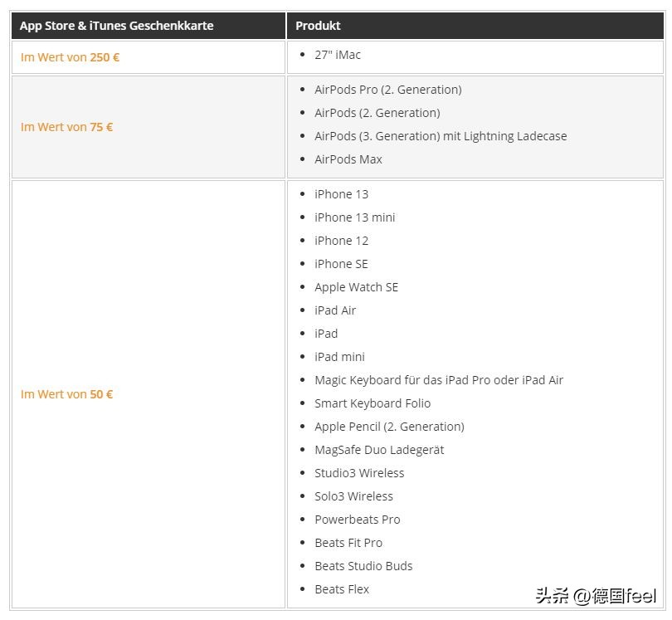The height and width of the screenshot is (620, 672).
Task: Click the 头条 @德国feel watermark
Action: [595, 595]
